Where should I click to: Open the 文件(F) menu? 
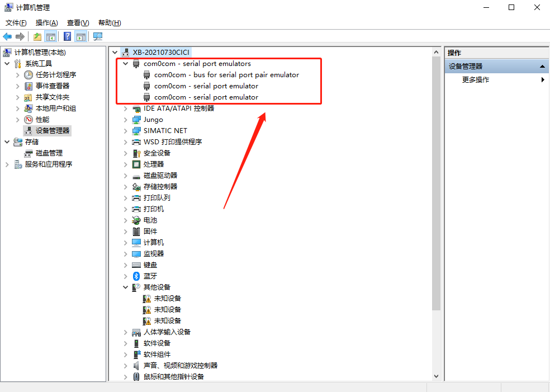tap(16, 23)
